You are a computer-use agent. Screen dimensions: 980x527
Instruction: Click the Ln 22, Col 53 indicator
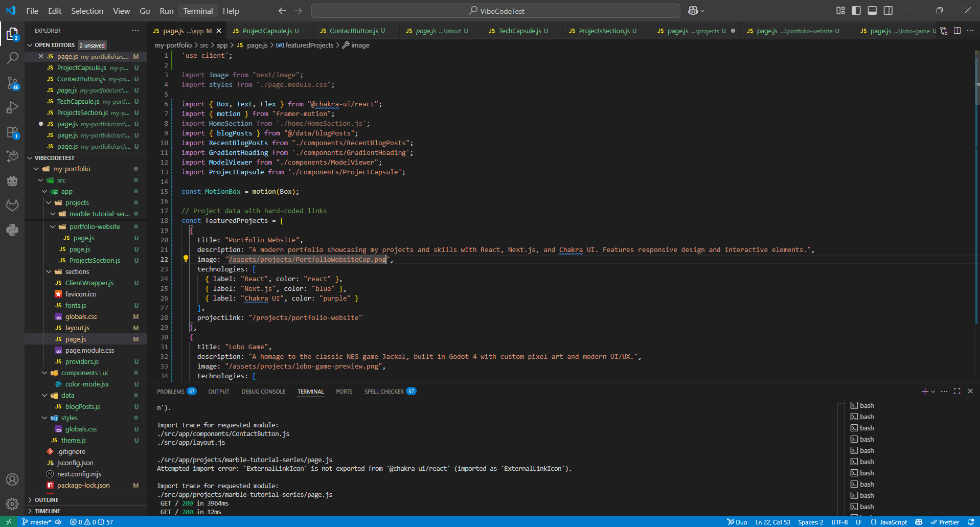pos(772,522)
